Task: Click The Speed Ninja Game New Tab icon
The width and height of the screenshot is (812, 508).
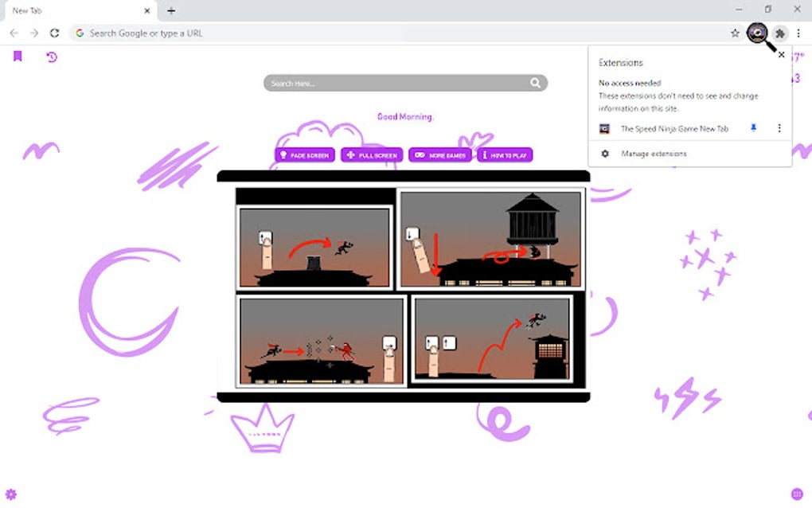Action: tap(605, 128)
